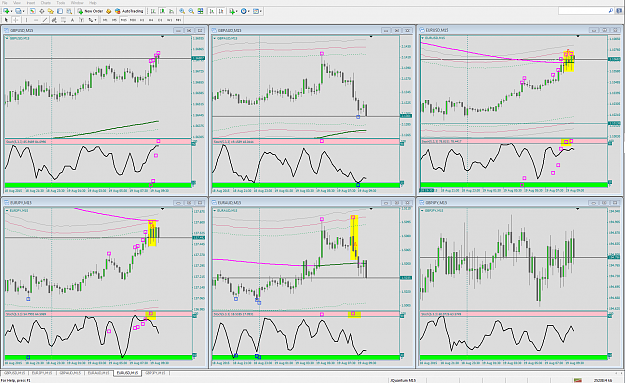This screenshot has width=625, height=383.
Task: Click the Zoom Out magnifier
Action: [191, 11]
